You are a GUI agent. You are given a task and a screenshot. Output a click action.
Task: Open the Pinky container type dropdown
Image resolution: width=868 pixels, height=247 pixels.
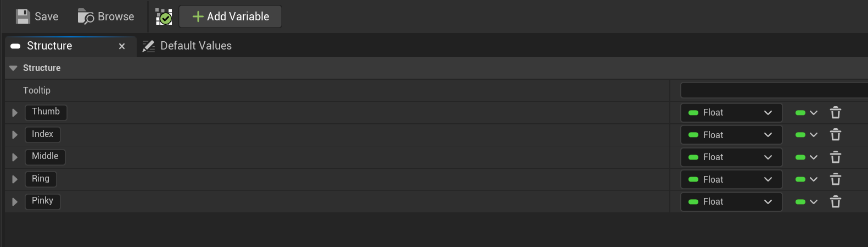806,202
